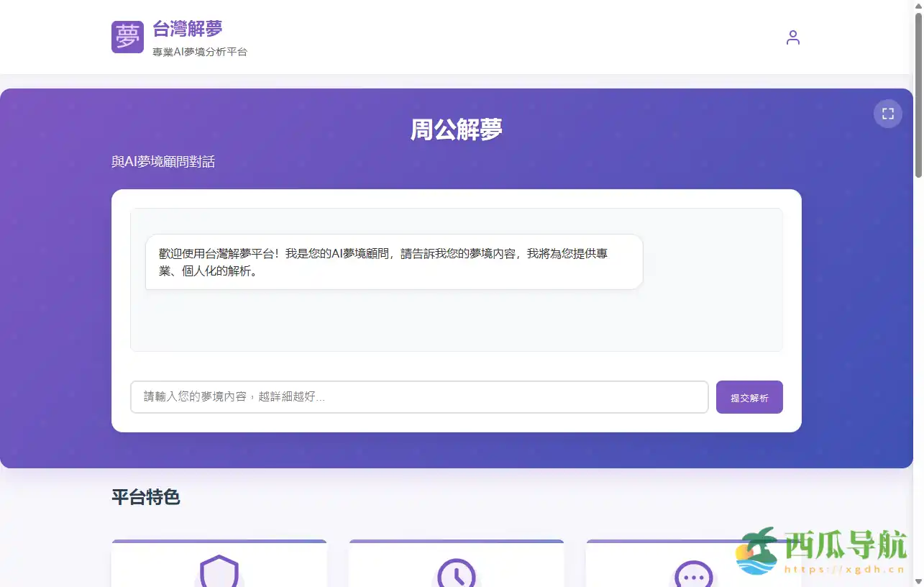Click the 平台特色 section heading
The width and height of the screenshot is (924, 587).
click(146, 497)
